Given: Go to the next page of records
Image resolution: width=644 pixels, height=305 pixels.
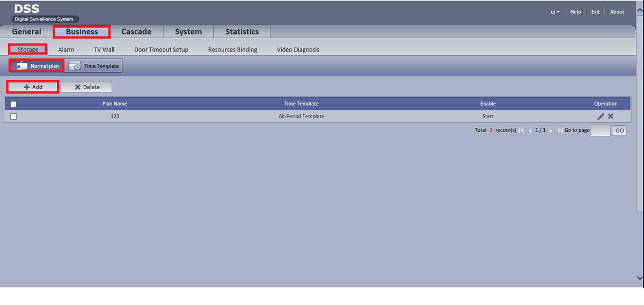Looking at the screenshot, I should coord(551,130).
